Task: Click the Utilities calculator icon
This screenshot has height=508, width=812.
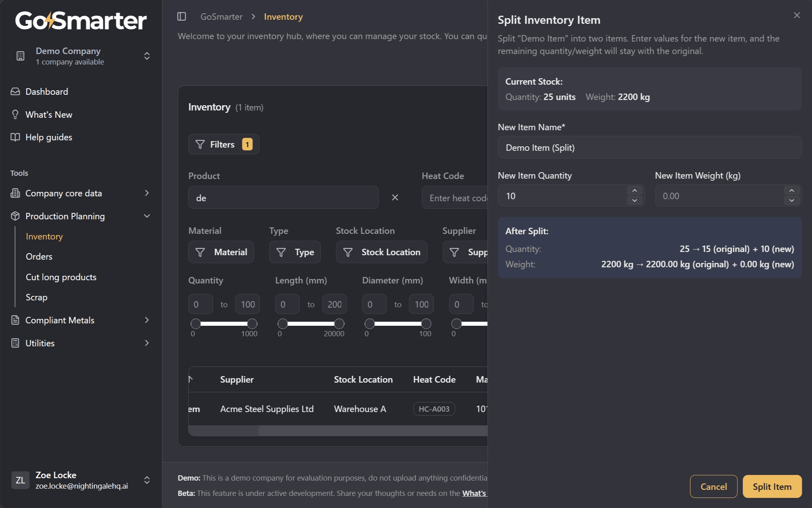Action: coord(15,343)
